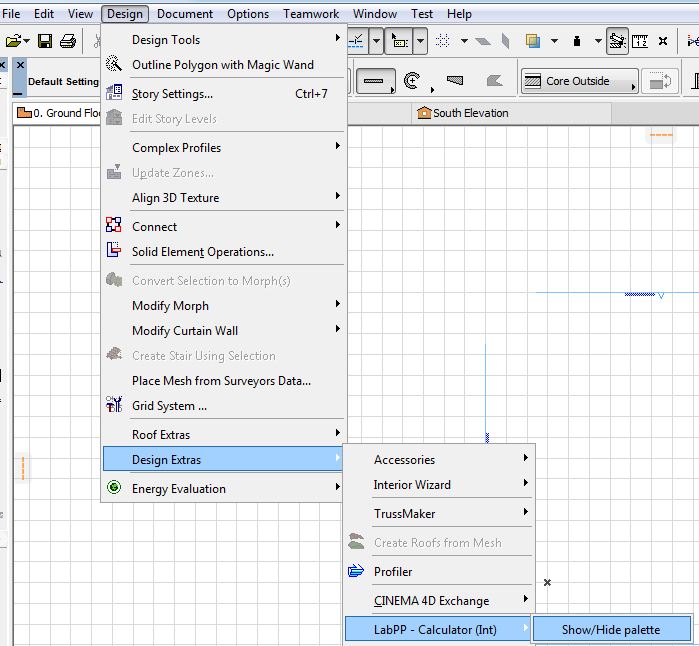
Task: Click the Open file toolbar icon
Action: 13,41
